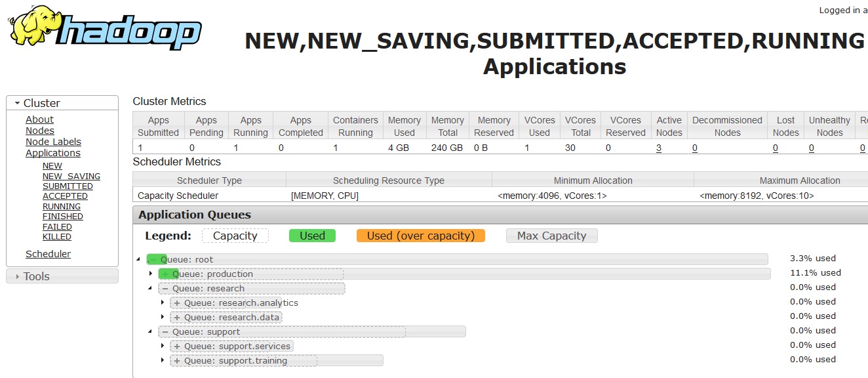The image size is (868, 378).
Task: Collapse the research queue tree arrow
Action: click(150, 288)
